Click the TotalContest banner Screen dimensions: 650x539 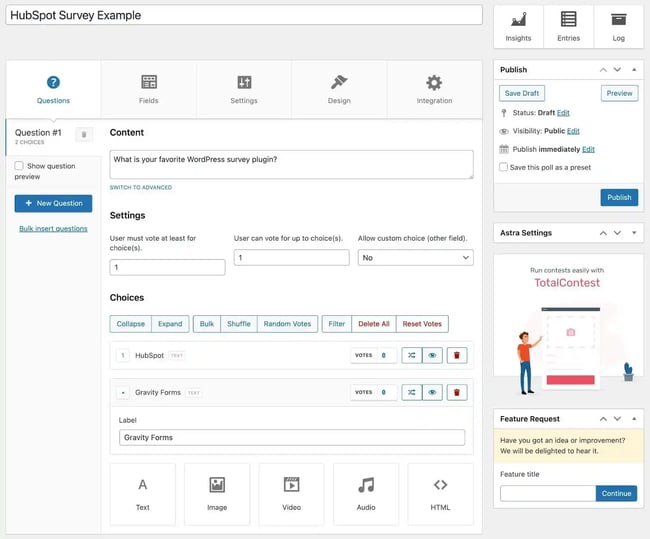click(x=568, y=325)
